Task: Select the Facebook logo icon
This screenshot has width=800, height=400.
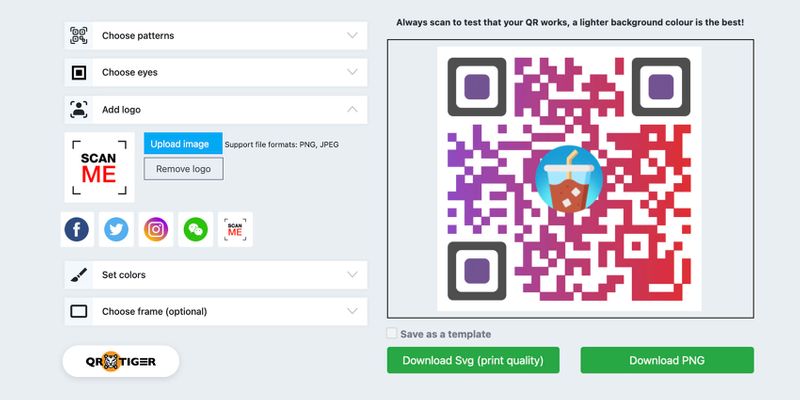Action: pos(77,229)
